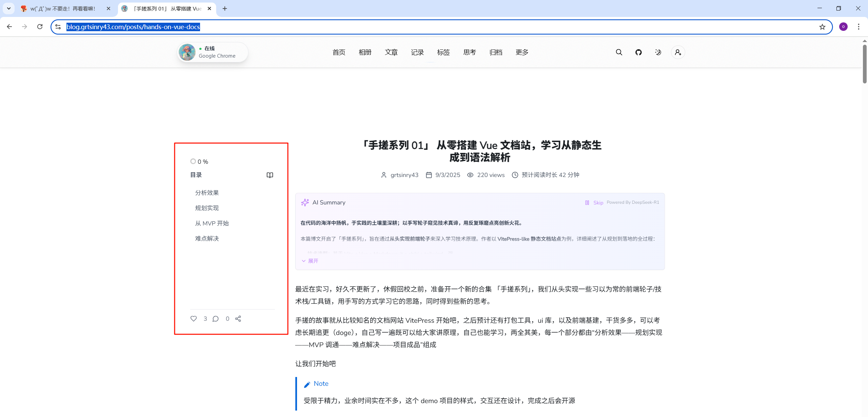Click the user sign-in icon
This screenshot has width=868, height=417.
pos(678,52)
